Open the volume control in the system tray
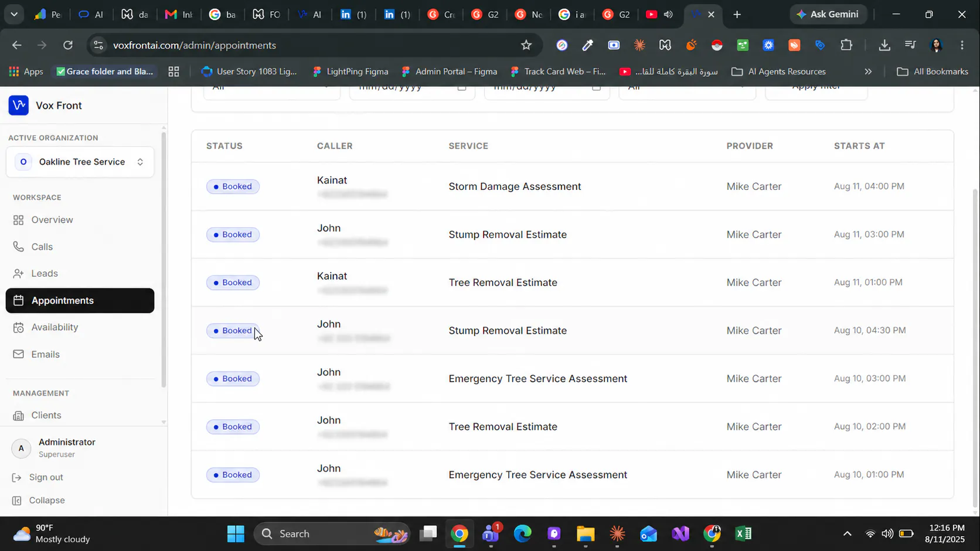The width and height of the screenshot is (980, 551). pyautogui.click(x=887, y=533)
